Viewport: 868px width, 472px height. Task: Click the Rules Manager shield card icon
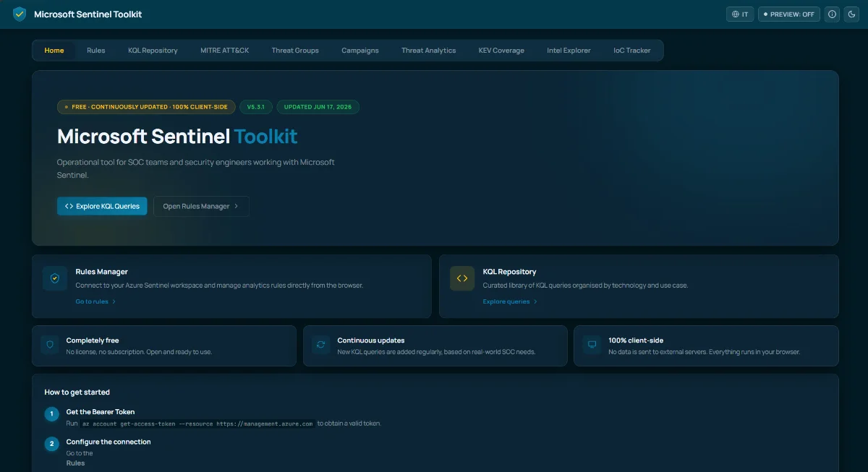(x=55, y=278)
